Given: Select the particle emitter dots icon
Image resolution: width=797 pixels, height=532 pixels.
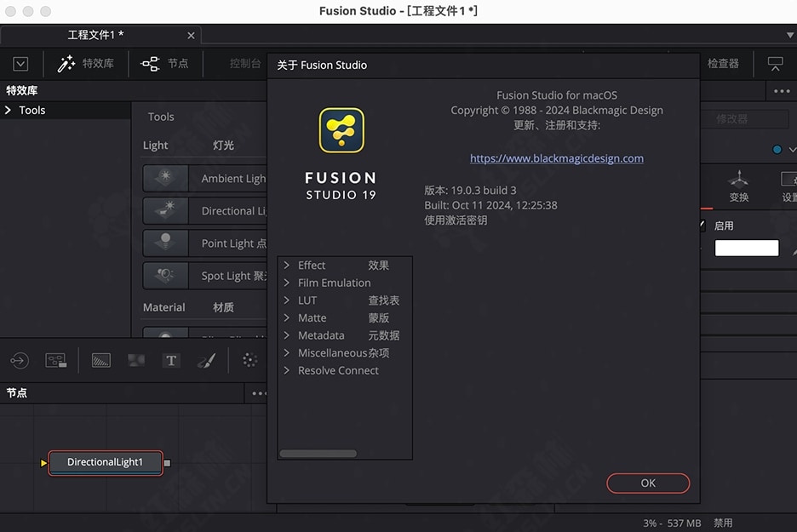Looking at the screenshot, I should point(249,360).
